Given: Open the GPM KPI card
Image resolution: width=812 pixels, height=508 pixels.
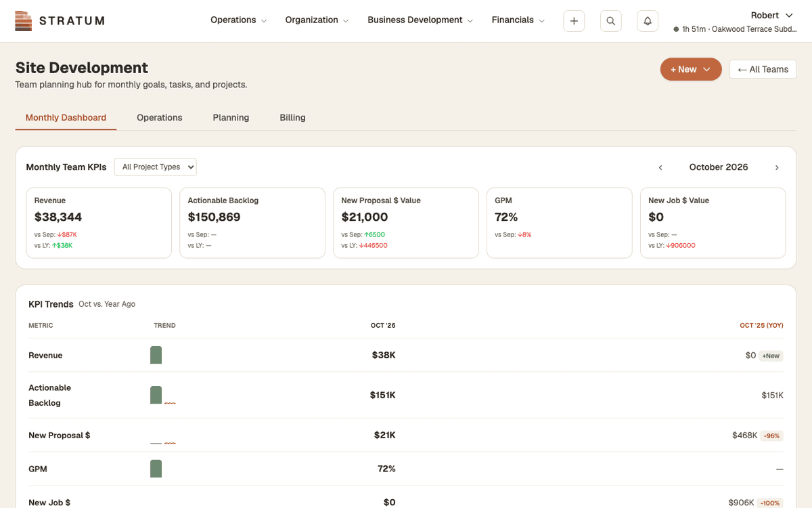Looking at the screenshot, I should click(x=560, y=223).
